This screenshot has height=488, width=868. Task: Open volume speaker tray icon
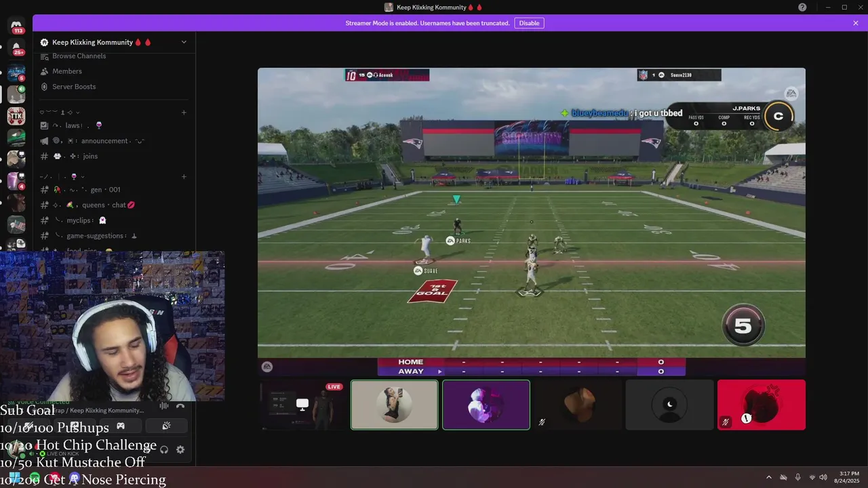(823, 477)
